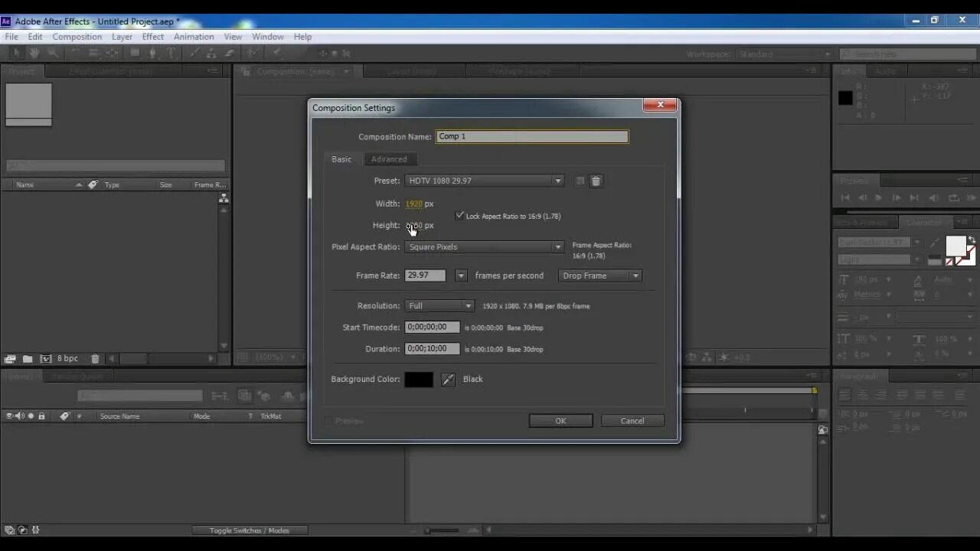Select the Eraser tool in the toolbar
980x551 pixels.
(x=230, y=53)
